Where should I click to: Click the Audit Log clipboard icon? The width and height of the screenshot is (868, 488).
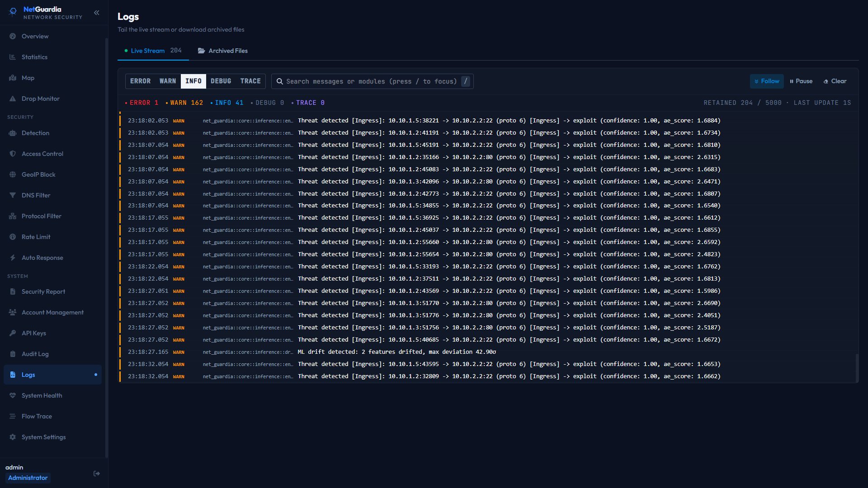pos(13,354)
